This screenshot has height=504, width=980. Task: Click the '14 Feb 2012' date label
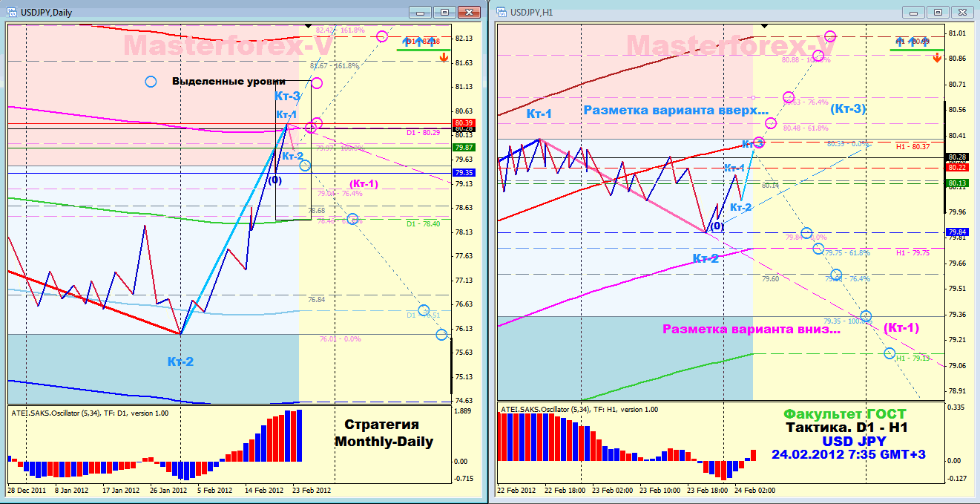(x=265, y=490)
